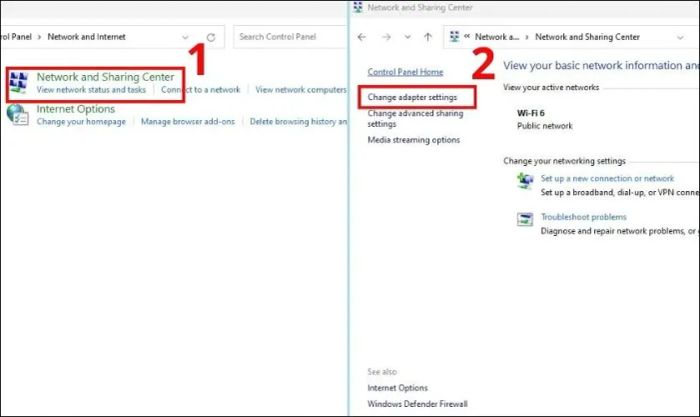Click the Internet Options globe icon
Viewport: 700px width, 417px height.
point(17,115)
